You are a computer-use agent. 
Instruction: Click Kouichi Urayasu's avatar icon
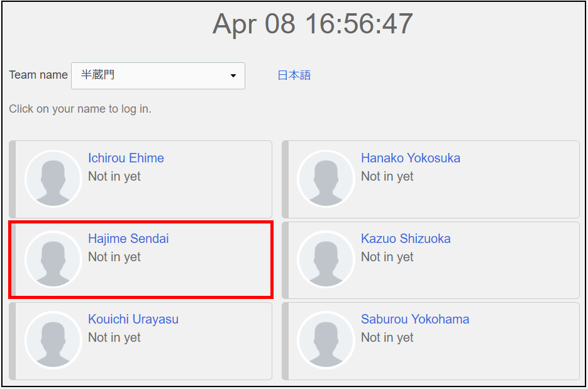pos(53,340)
